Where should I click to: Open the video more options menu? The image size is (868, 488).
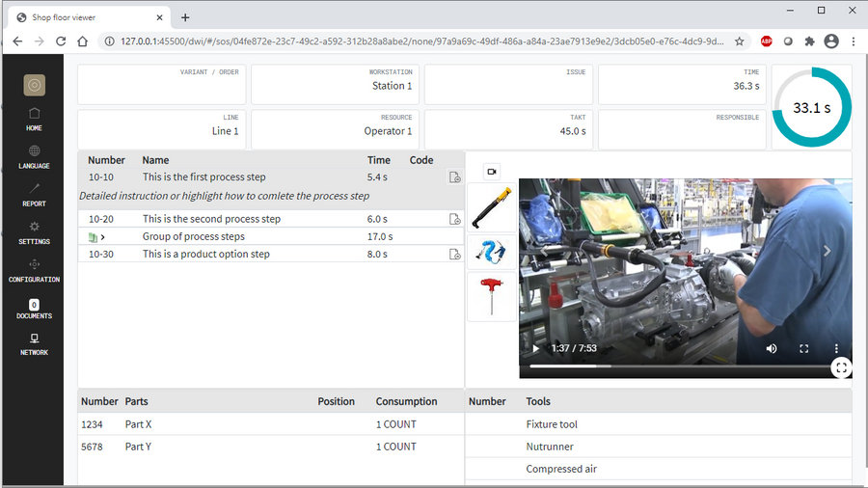pyautogui.click(x=836, y=348)
